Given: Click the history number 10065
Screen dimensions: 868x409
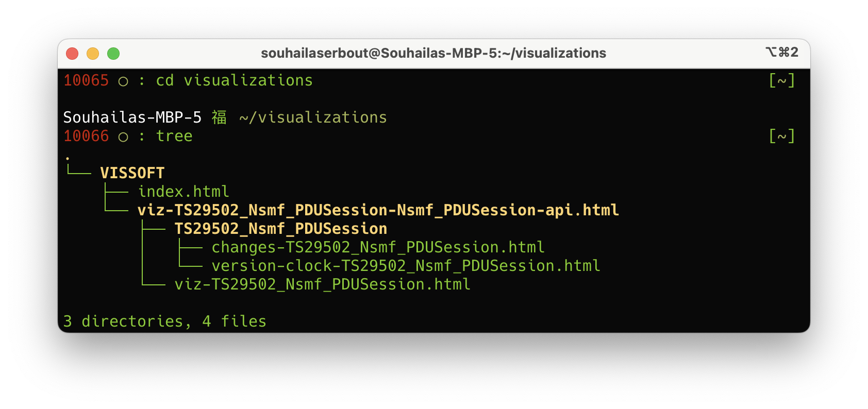Looking at the screenshot, I should tap(86, 80).
